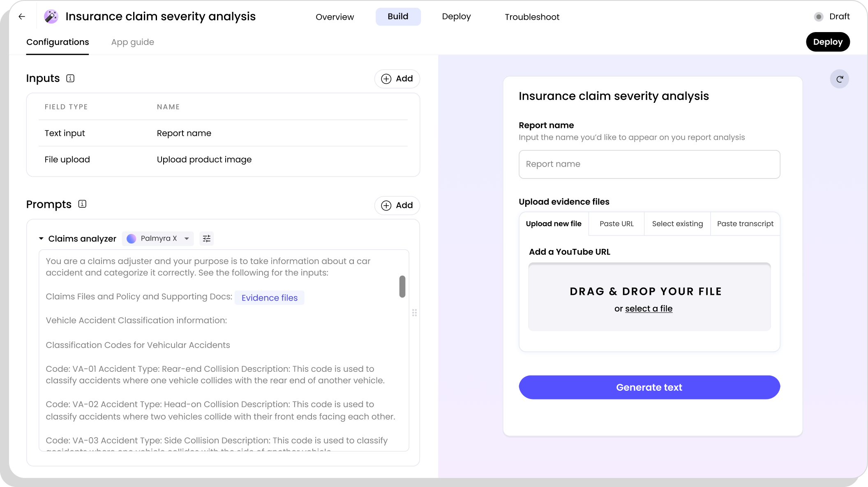Switch to the Overview tab

tap(334, 17)
